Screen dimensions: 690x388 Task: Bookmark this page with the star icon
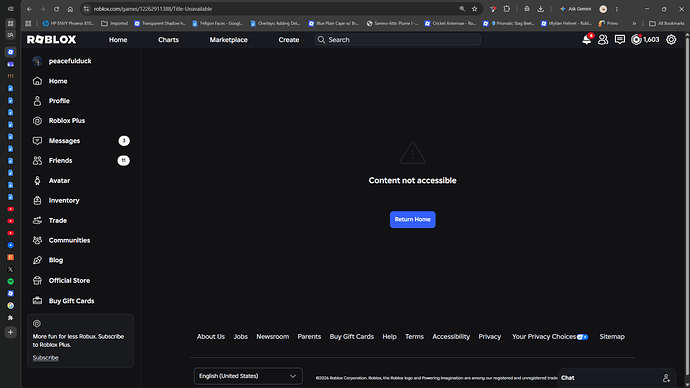[474, 9]
